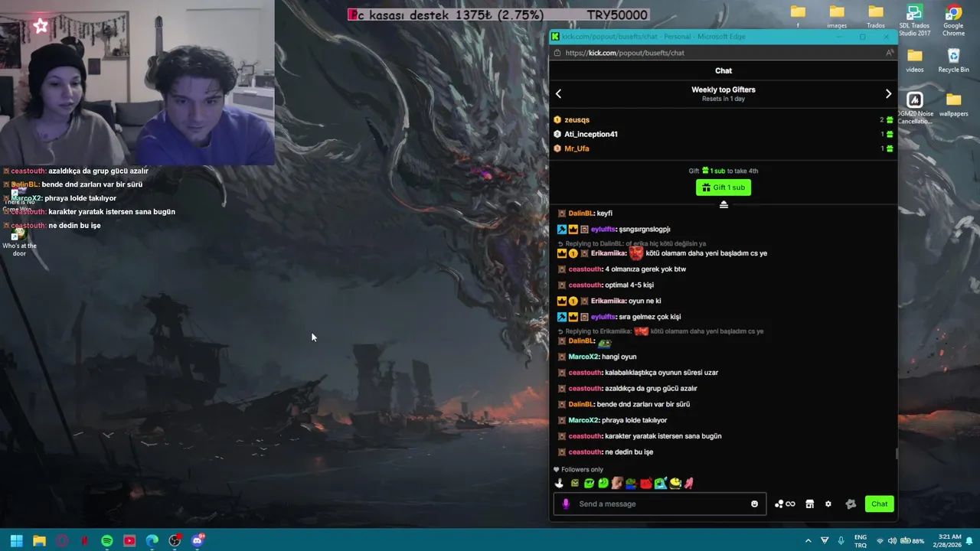Click the Gift 1 sub button
980x551 pixels.
pos(724,187)
